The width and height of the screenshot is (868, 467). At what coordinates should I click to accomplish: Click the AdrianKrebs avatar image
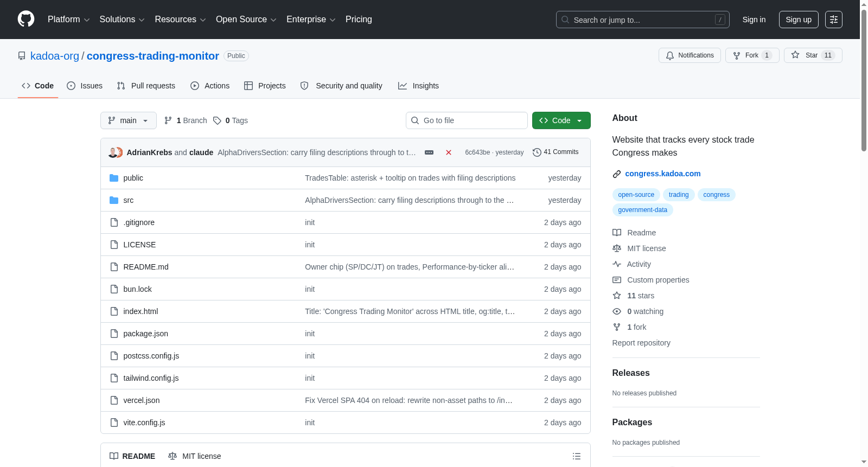113,152
